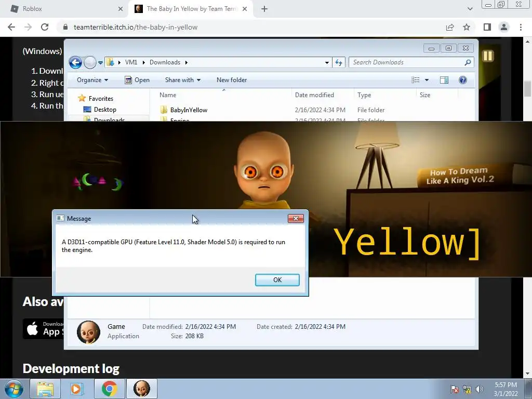Open Explorer help question mark icon

[463, 80]
